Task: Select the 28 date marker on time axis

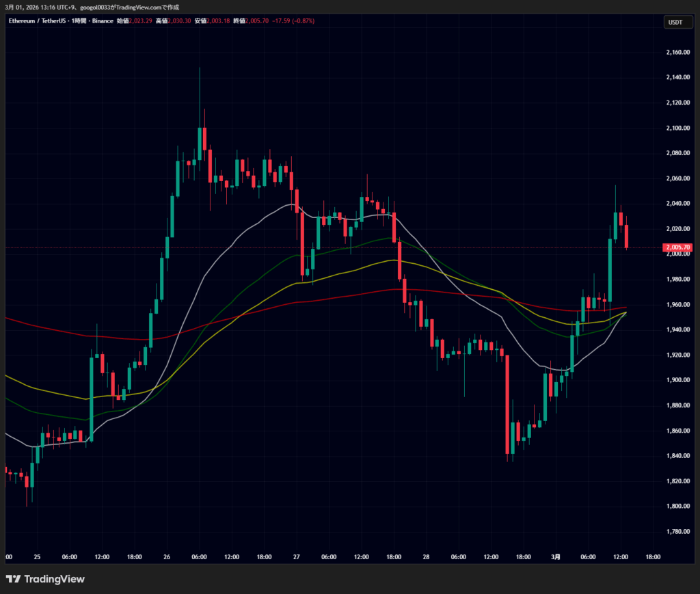Action: [x=426, y=557]
